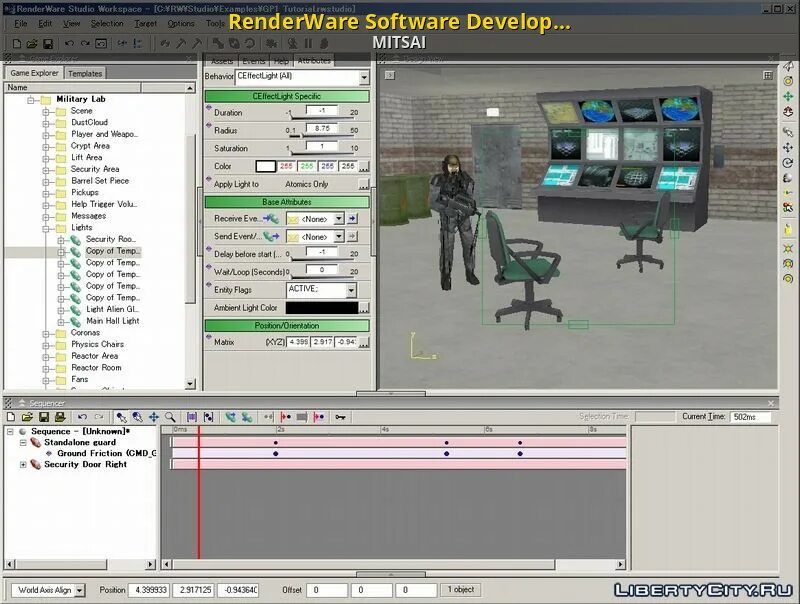Screen dimensions: 800x604
Task: Open the File menu
Action: 20,23
